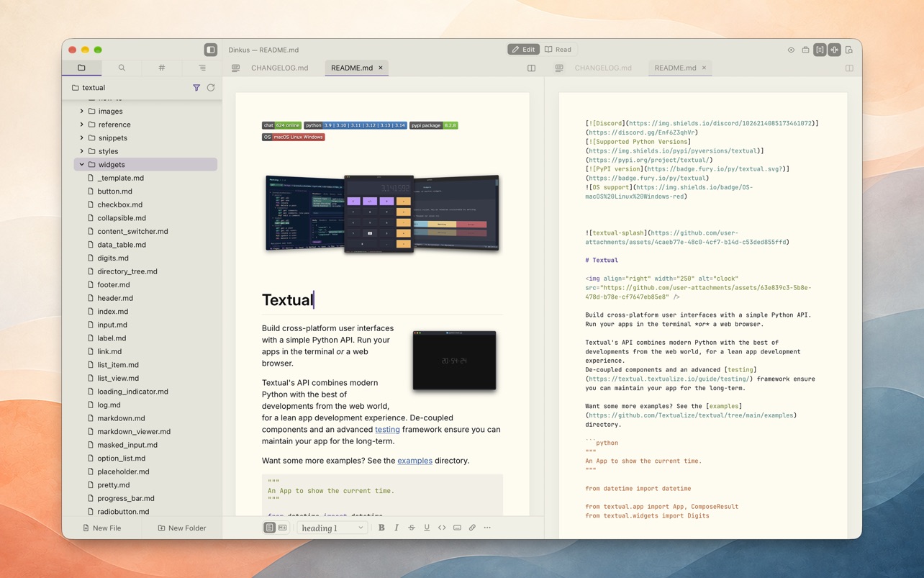Open the examples link
Screen dimensions: 924x578
415,461
